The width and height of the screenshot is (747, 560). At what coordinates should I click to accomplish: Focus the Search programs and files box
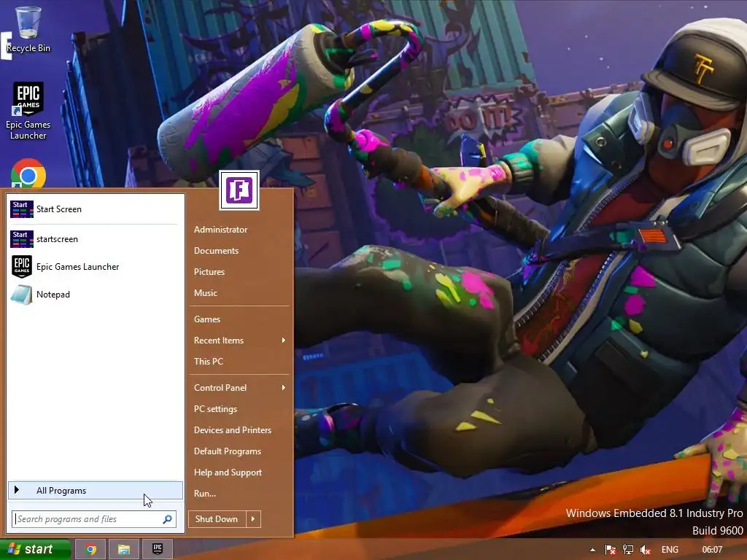click(94, 519)
